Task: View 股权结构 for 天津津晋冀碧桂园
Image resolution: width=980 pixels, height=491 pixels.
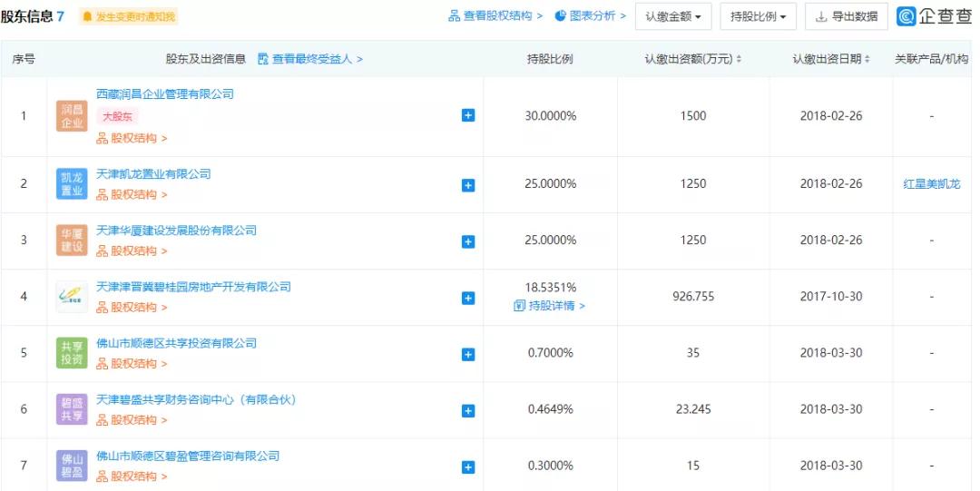Action: [132, 307]
